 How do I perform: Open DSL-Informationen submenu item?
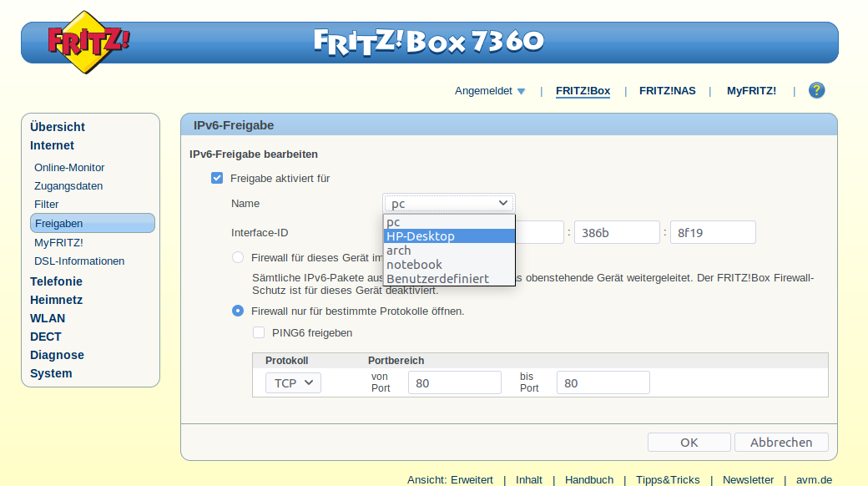pyautogui.click(x=79, y=261)
